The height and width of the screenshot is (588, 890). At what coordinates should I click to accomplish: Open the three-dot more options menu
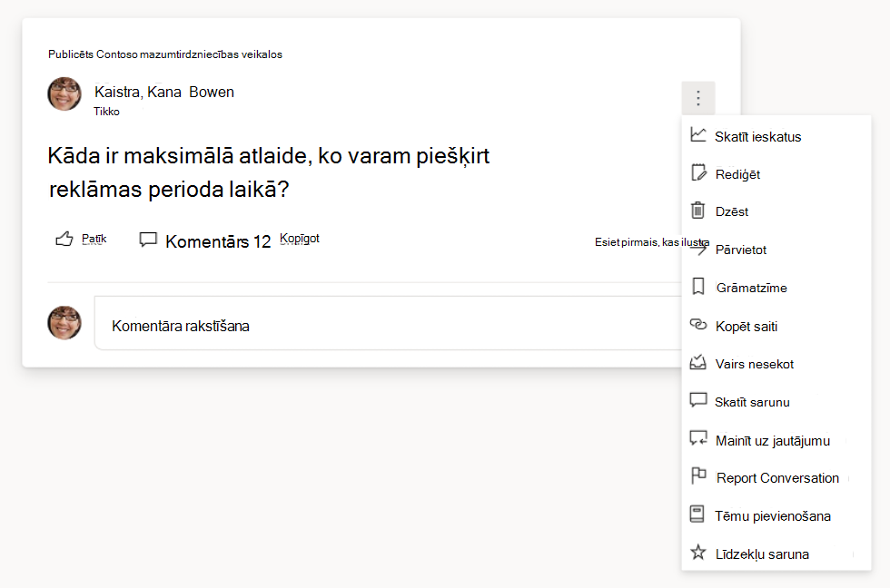click(x=698, y=98)
